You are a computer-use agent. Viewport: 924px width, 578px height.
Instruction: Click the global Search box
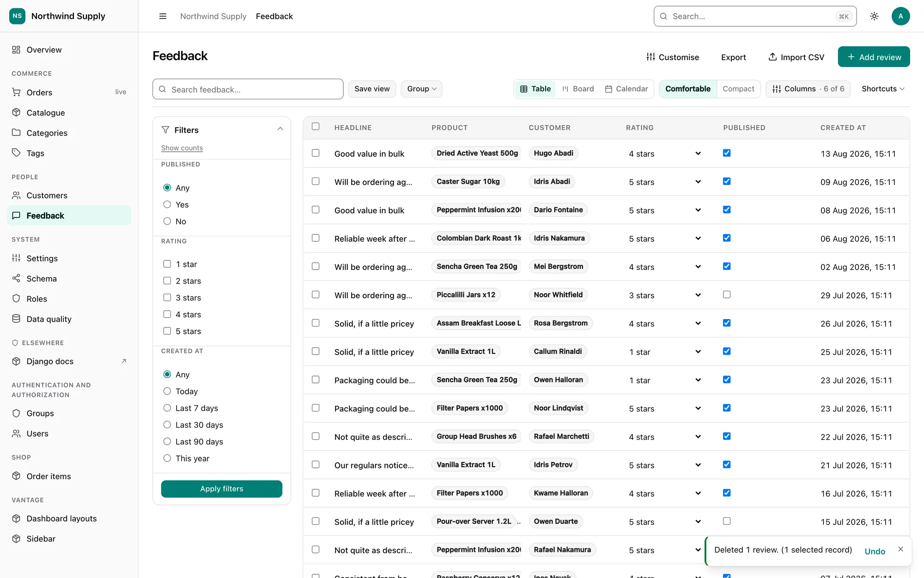(755, 16)
